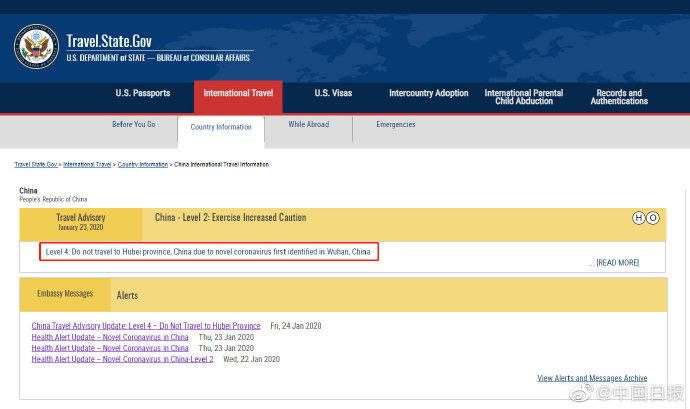Switch to the Before You Go tab
The width and height of the screenshot is (690, 409).
pyautogui.click(x=134, y=124)
